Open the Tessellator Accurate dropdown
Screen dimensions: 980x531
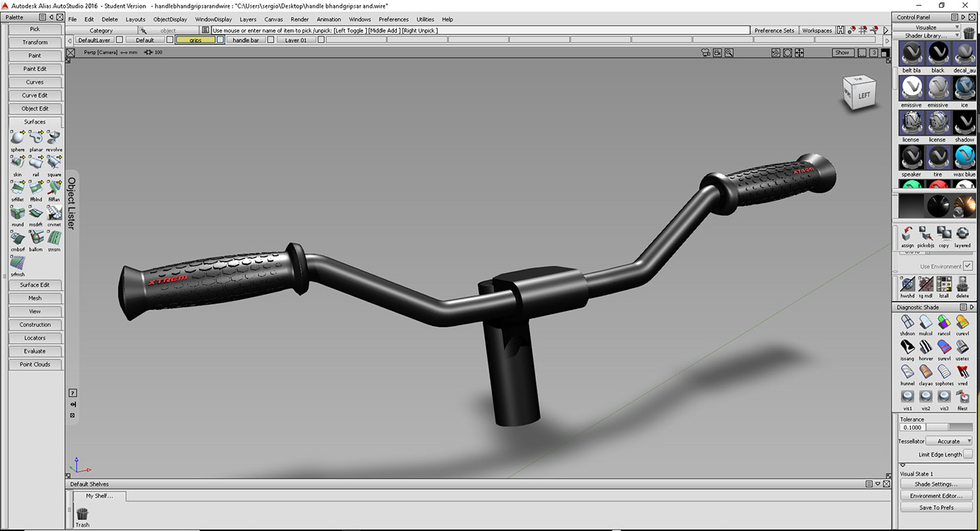[949, 441]
